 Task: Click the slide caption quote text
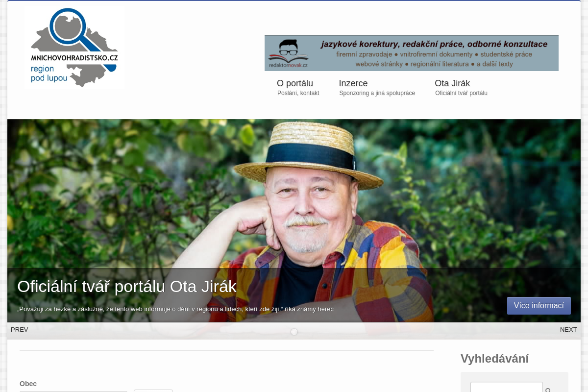click(x=175, y=309)
